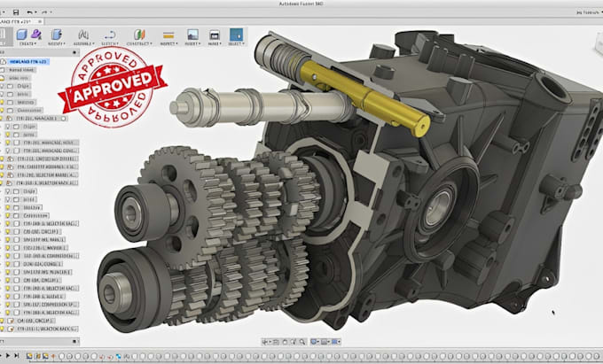603x364 pixels.
Task: Open the user account name menu top right
Action: click(589, 12)
